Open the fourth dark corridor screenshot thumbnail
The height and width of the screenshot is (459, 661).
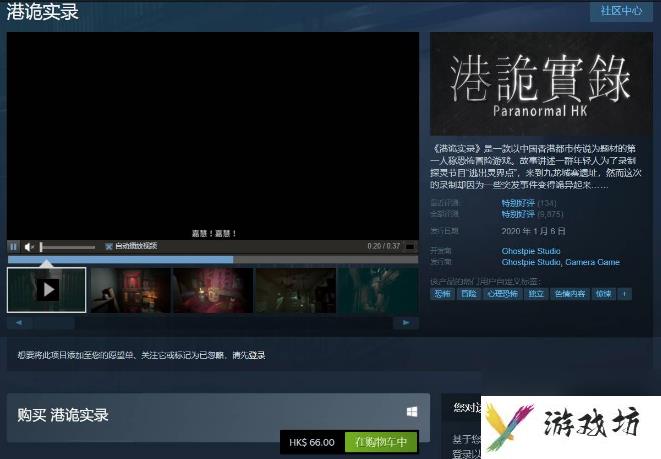[x=296, y=290]
